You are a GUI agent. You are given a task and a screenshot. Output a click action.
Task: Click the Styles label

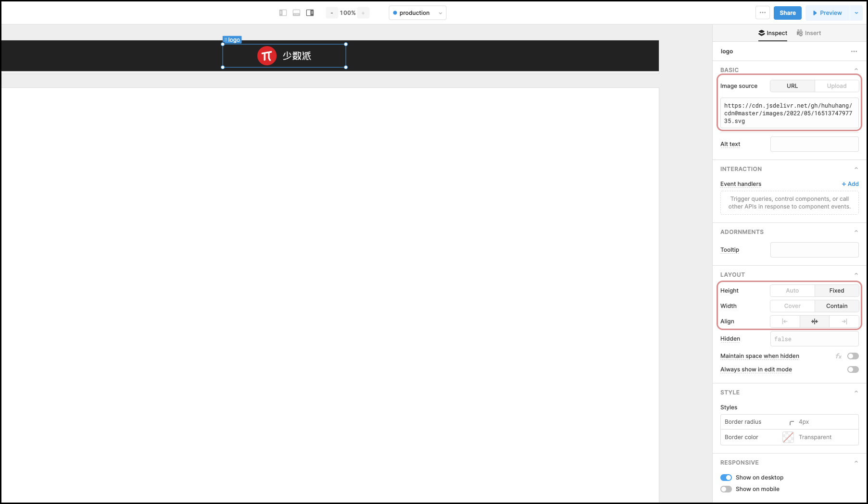click(x=729, y=407)
